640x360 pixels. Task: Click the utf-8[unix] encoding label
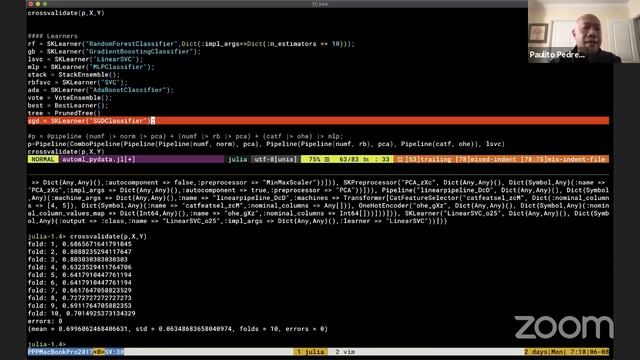(x=276, y=159)
